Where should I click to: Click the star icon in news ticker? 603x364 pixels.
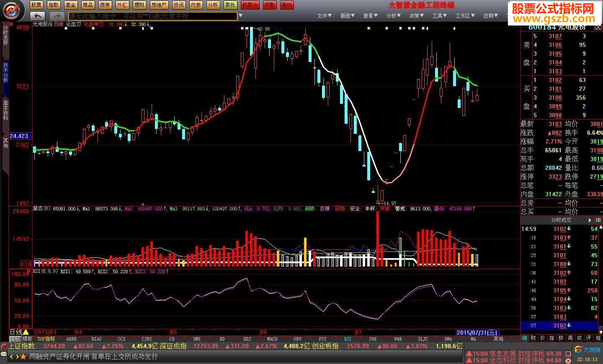[x=23, y=356]
